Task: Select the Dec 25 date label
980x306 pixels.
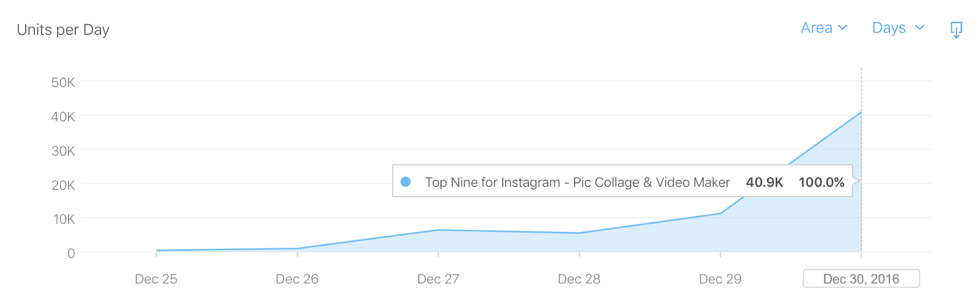Action: coord(156,279)
